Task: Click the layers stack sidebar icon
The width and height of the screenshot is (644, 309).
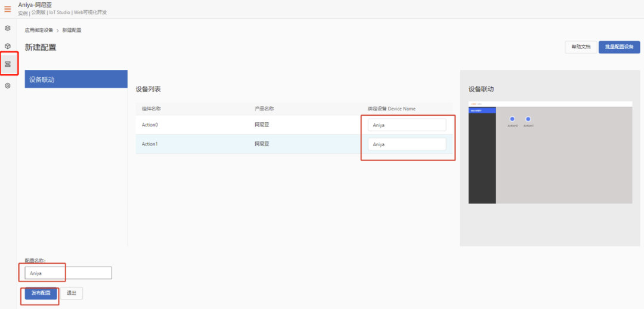Action: point(7,29)
